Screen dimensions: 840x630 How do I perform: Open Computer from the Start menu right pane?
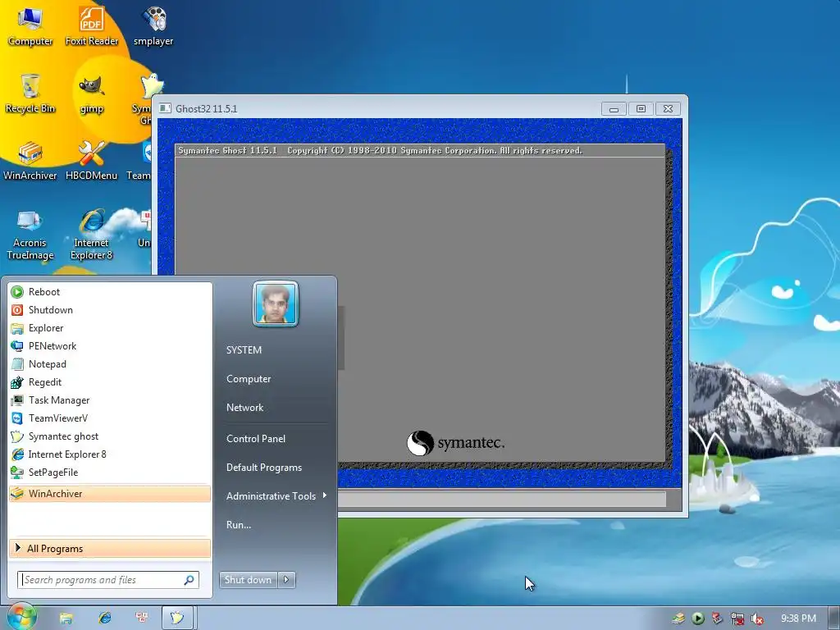(249, 379)
